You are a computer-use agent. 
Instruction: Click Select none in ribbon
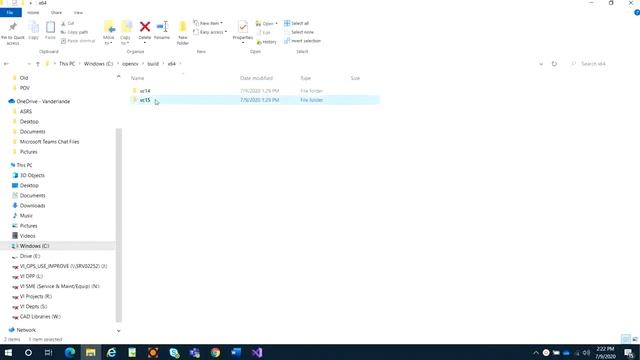(x=299, y=32)
